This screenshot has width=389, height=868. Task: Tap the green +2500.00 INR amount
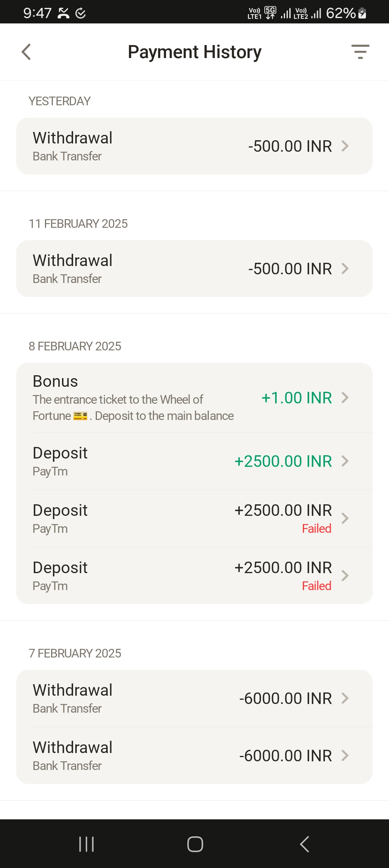click(x=283, y=461)
